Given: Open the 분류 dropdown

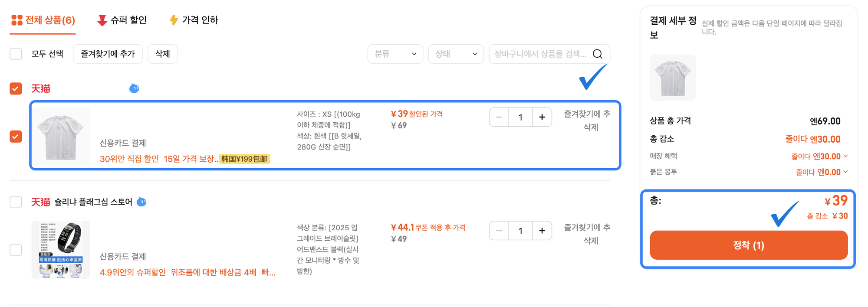Looking at the screenshot, I should click(x=395, y=54).
